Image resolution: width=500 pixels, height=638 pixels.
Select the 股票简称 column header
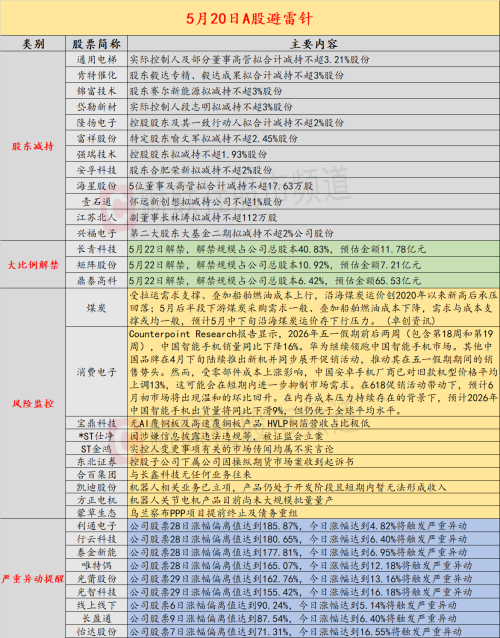(x=96, y=44)
